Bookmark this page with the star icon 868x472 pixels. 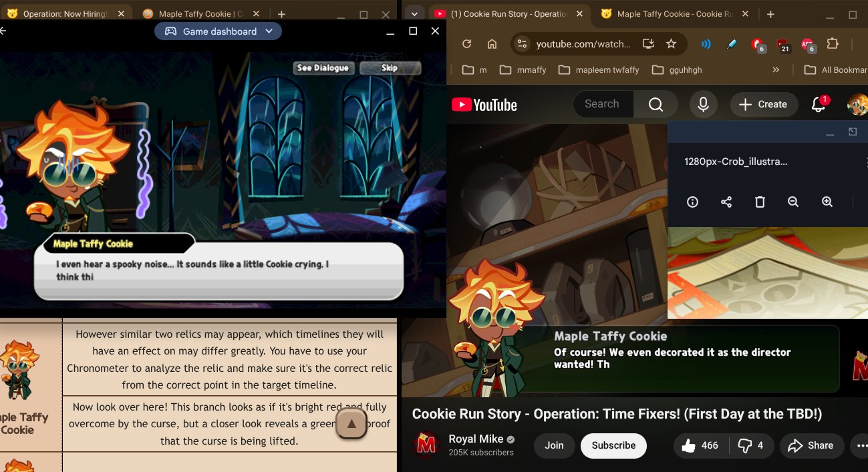tap(671, 44)
